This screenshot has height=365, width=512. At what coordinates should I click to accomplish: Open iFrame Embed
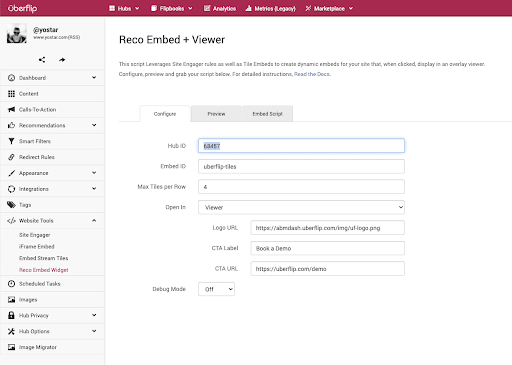click(37, 247)
